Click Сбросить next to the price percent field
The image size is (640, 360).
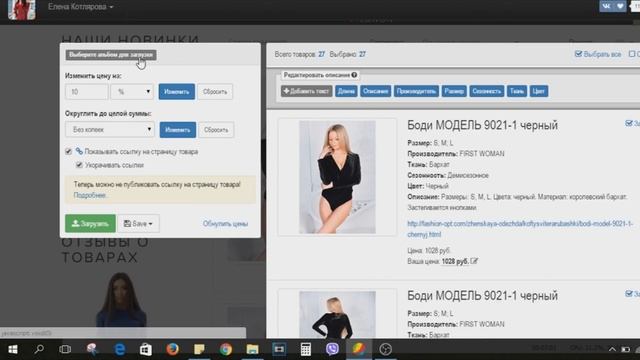click(x=215, y=92)
